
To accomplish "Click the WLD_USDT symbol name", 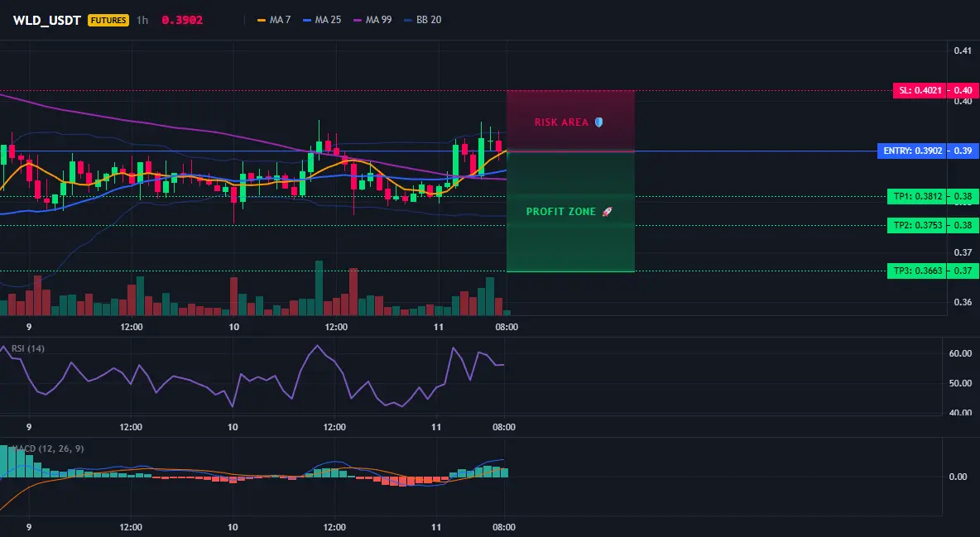I will pos(47,20).
